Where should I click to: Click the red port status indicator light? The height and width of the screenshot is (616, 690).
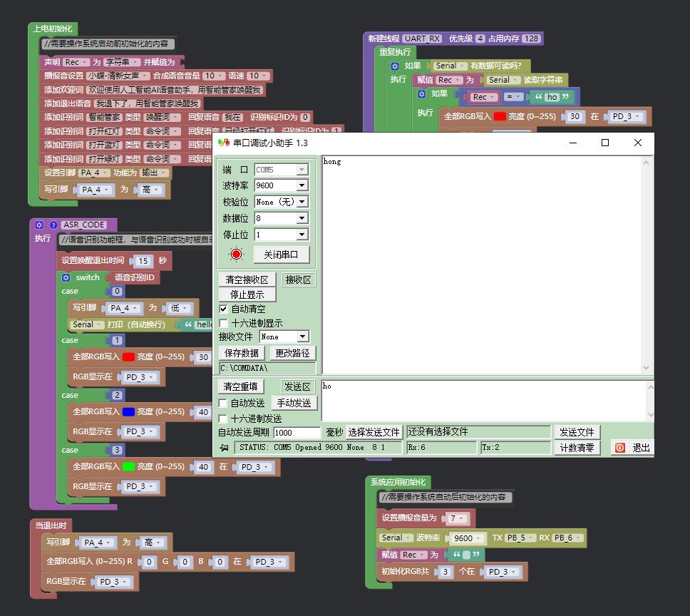coord(237,255)
